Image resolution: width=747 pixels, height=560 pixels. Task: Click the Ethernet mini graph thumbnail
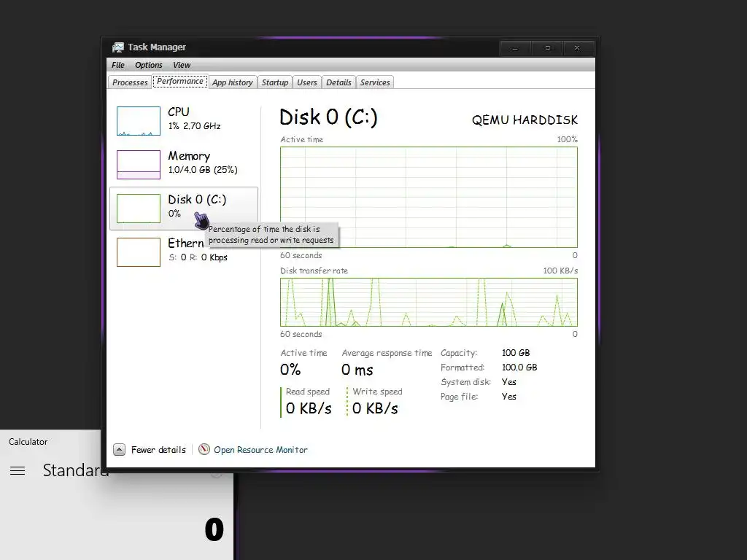click(138, 252)
